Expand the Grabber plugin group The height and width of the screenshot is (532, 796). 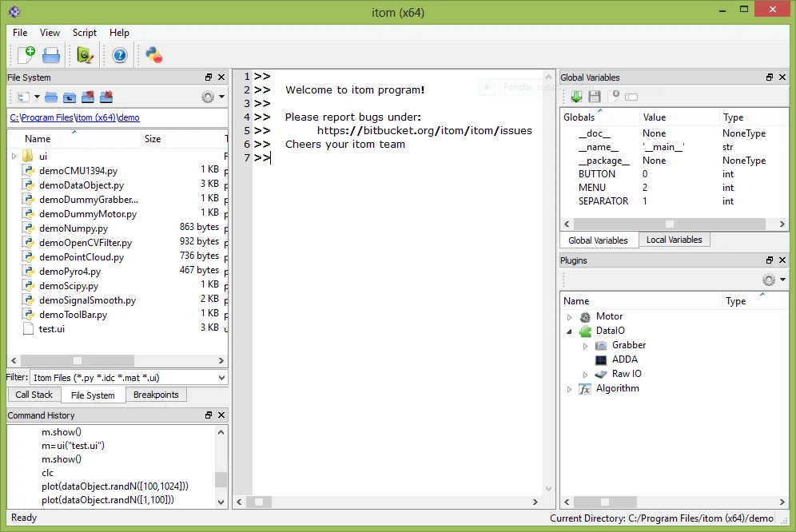coord(585,344)
